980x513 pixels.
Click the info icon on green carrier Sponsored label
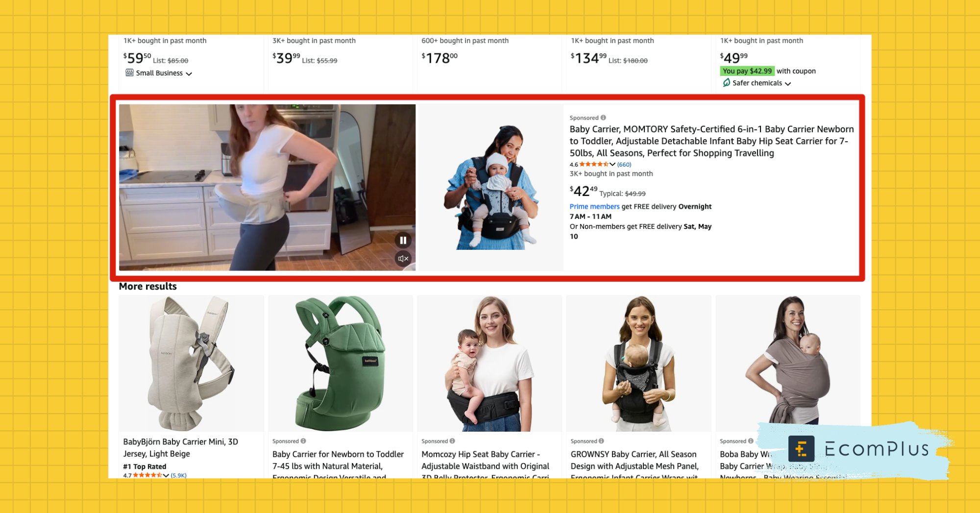[303, 441]
